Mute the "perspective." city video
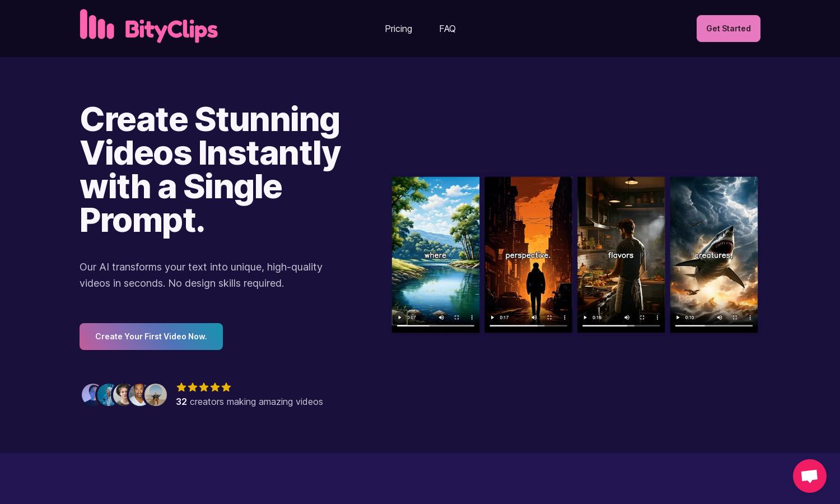Image resolution: width=840 pixels, height=504 pixels. coord(534,318)
